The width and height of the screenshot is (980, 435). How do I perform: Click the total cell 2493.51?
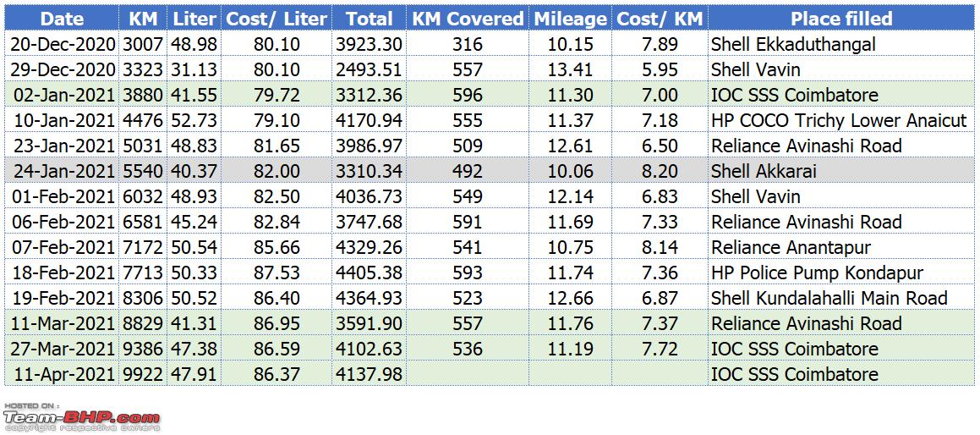coord(369,69)
